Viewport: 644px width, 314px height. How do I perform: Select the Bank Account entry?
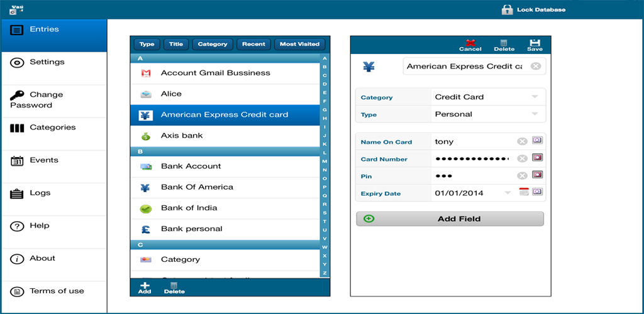(x=225, y=166)
